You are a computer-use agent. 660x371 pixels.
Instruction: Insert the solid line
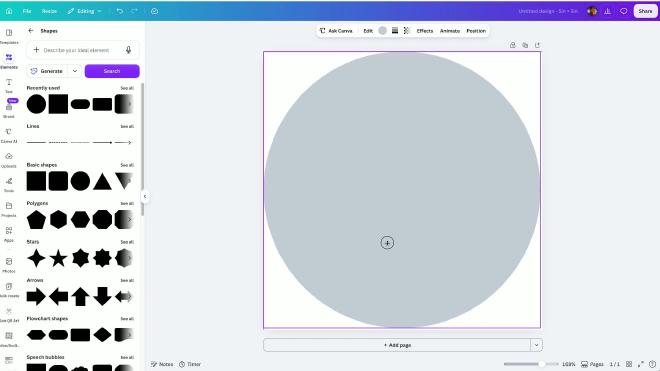coord(36,143)
